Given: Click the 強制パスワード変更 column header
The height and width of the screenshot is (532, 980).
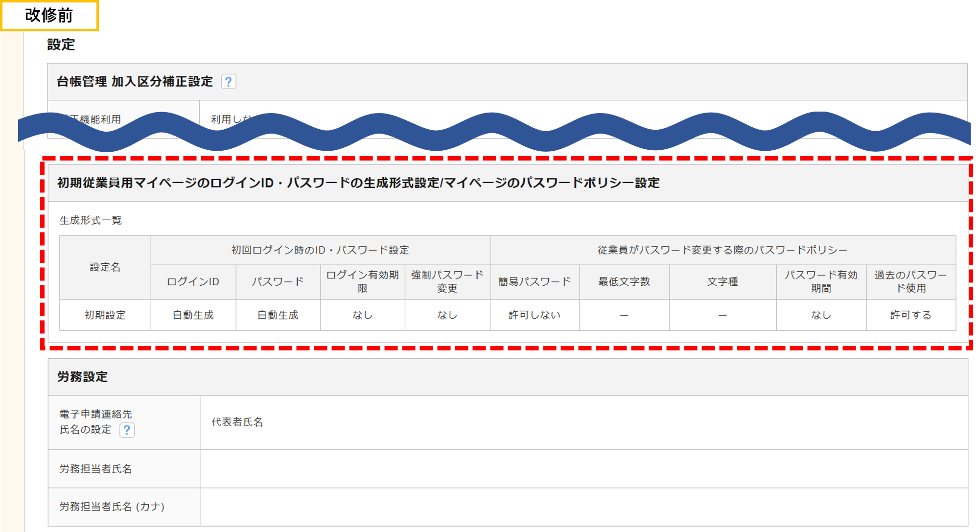Looking at the screenshot, I should pyautogui.click(x=447, y=281).
